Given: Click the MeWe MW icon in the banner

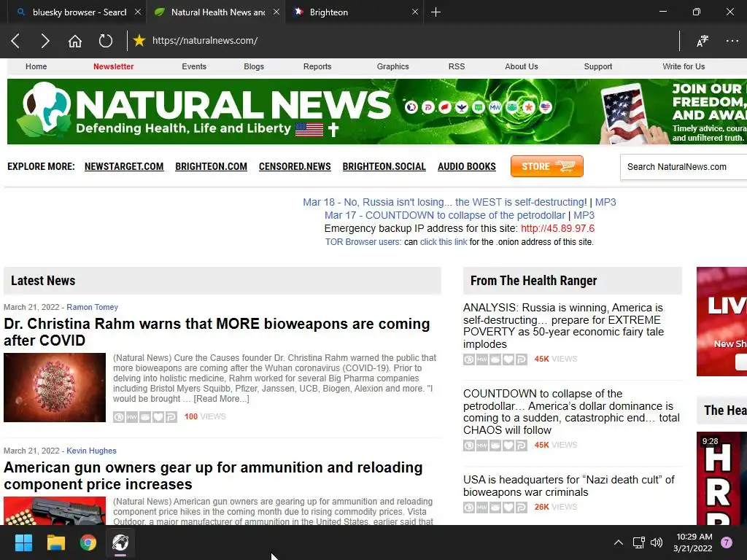Looking at the screenshot, I should [495, 108].
